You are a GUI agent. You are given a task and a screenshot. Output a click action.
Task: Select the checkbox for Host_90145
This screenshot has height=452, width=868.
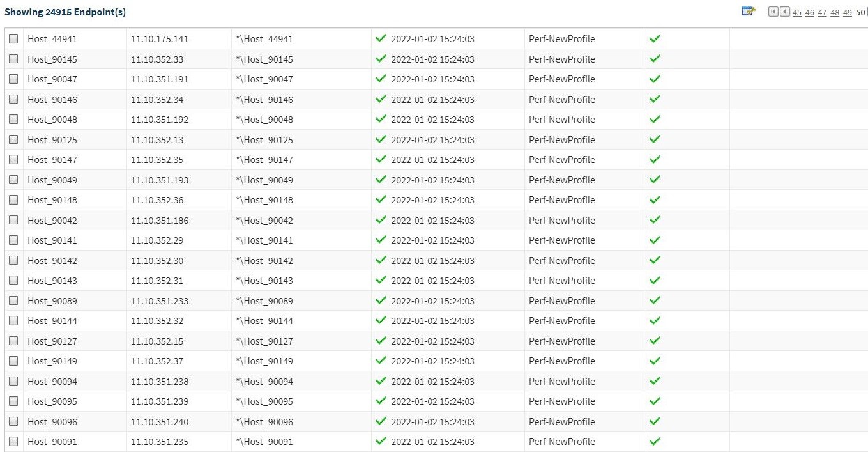pyautogui.click(x=13, y=59)
